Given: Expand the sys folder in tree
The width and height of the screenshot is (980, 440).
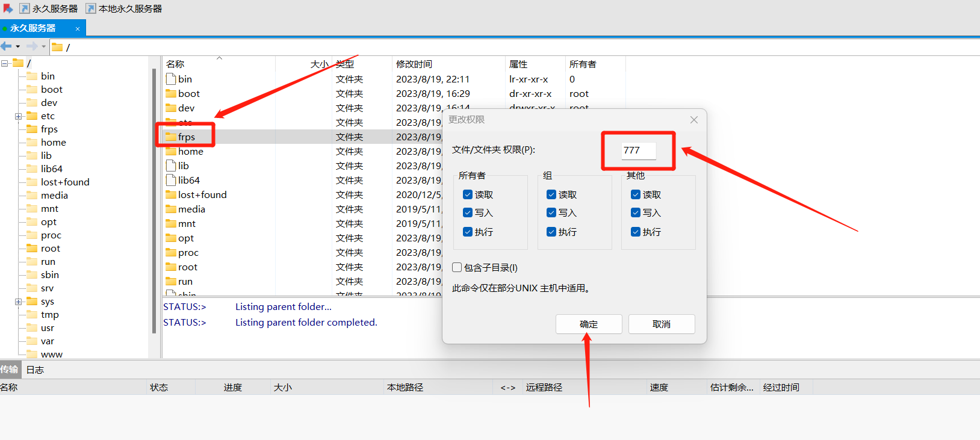Looking at the screenshot, I should click(x=19, y=302).
